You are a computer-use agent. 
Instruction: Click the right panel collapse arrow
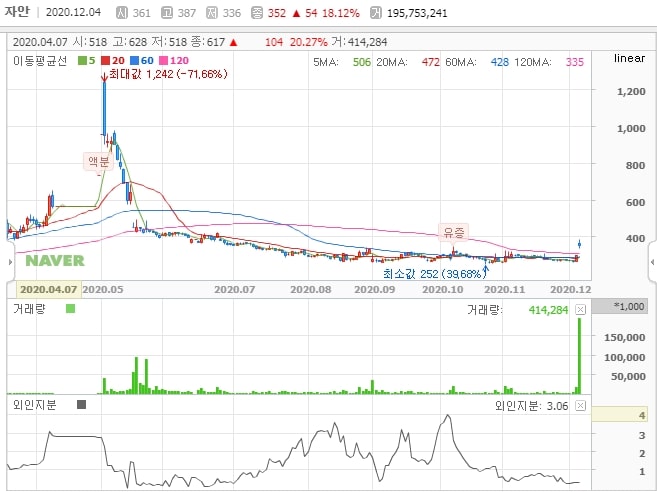[652, 262]
